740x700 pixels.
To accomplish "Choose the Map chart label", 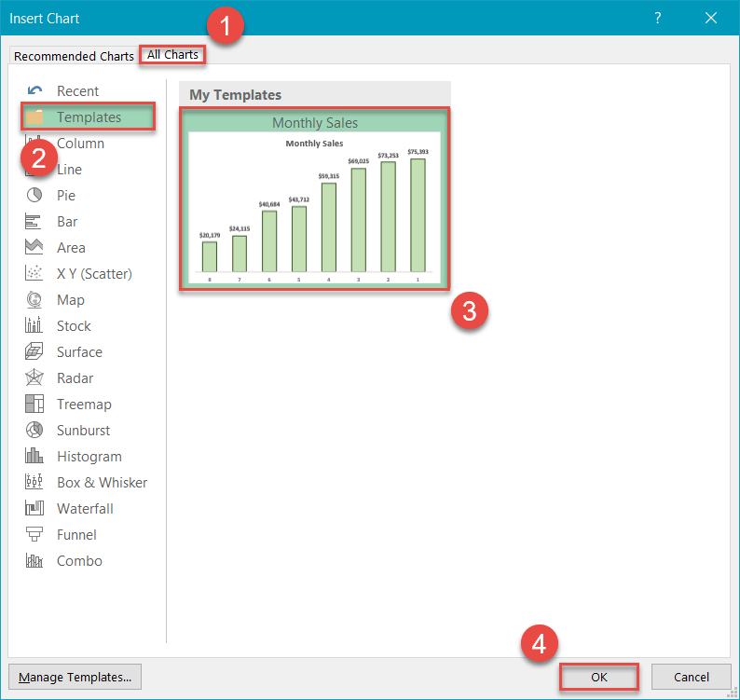I will (70, 300).
